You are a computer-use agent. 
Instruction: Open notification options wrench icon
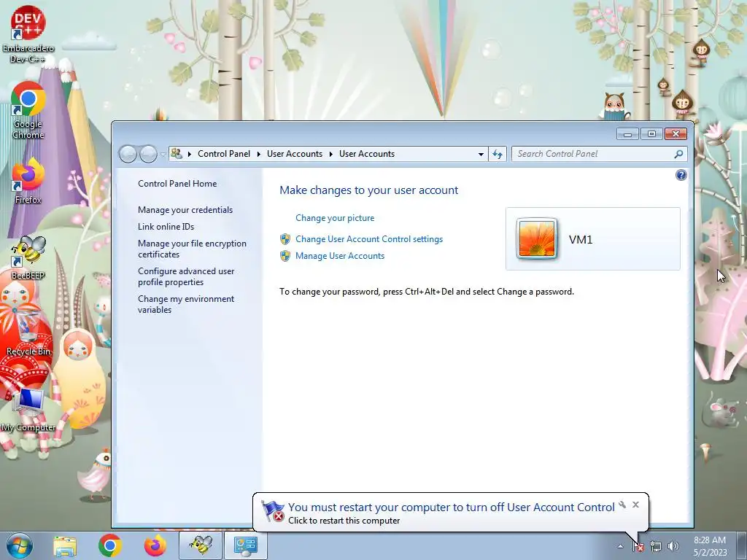pyautogui.click(x=622, y=505)
